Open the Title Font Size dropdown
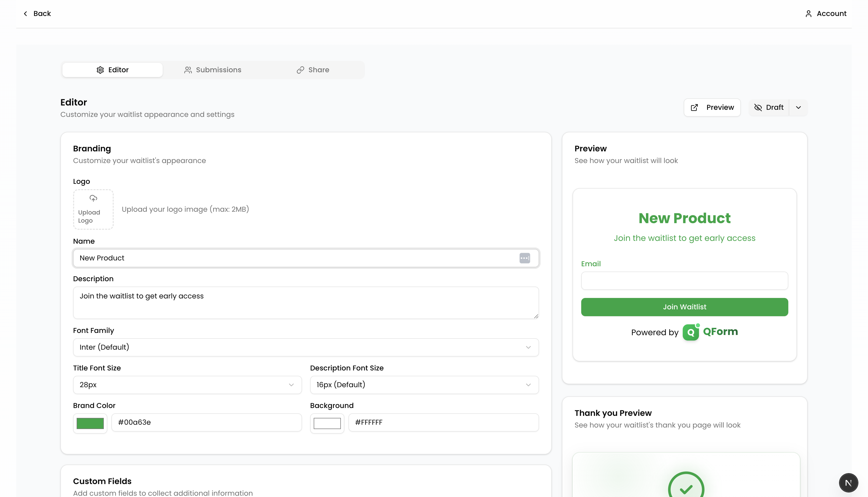 (187, 385)
